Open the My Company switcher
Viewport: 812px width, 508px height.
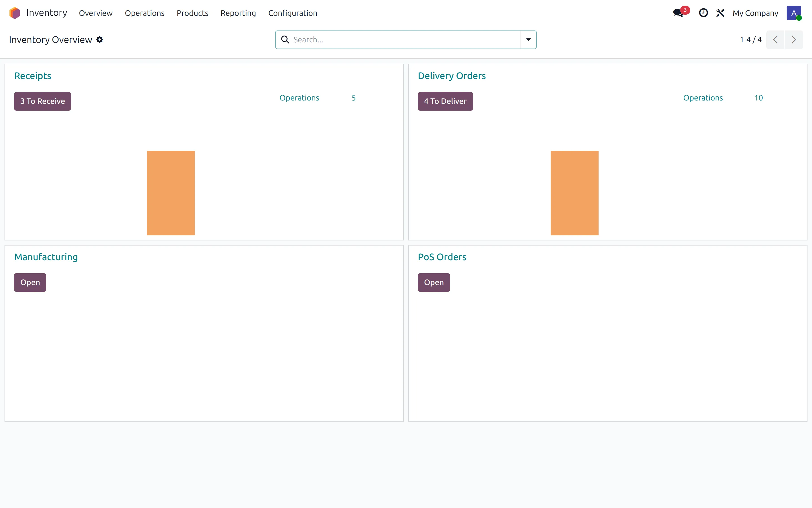point(755,13)
